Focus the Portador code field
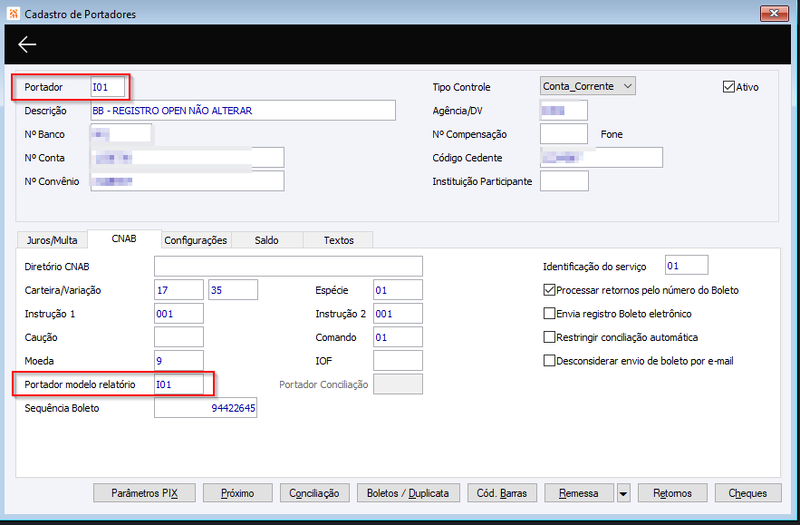 108,87
